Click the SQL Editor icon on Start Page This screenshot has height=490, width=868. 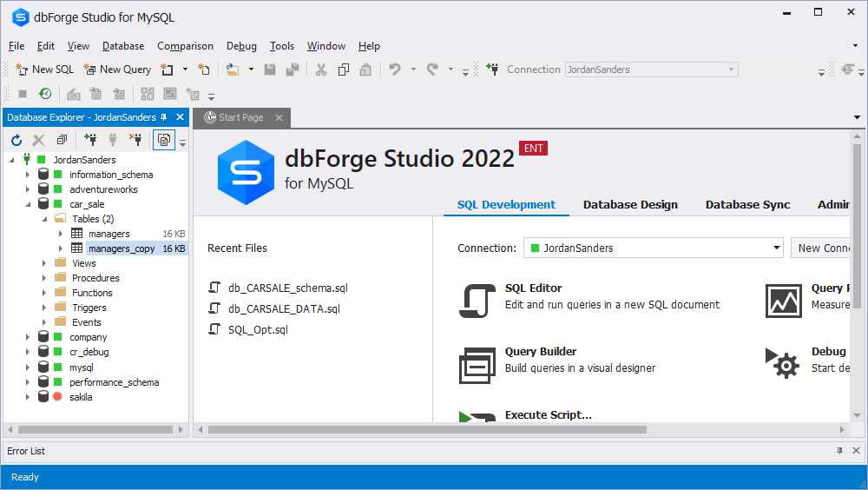point(477,301)
